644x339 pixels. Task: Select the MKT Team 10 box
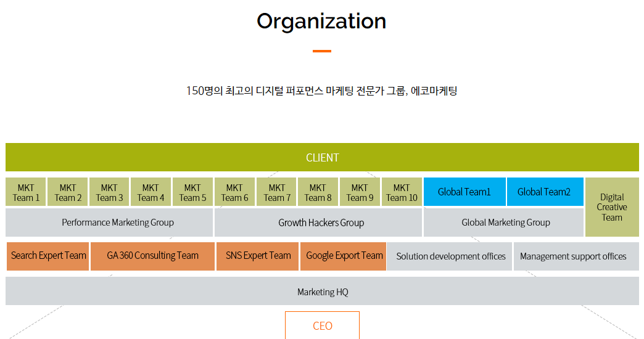[x=402, y=192]
